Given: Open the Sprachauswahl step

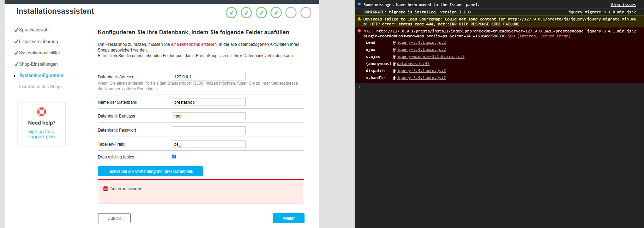Looking at the screenshot, I should click(x=34, y=30).
